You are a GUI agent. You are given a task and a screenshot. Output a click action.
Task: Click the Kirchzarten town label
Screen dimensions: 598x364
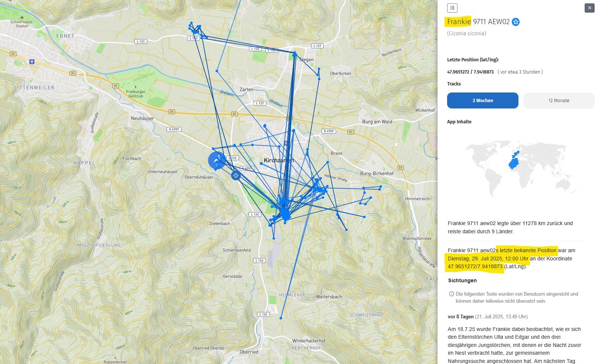tap(279, 160)
